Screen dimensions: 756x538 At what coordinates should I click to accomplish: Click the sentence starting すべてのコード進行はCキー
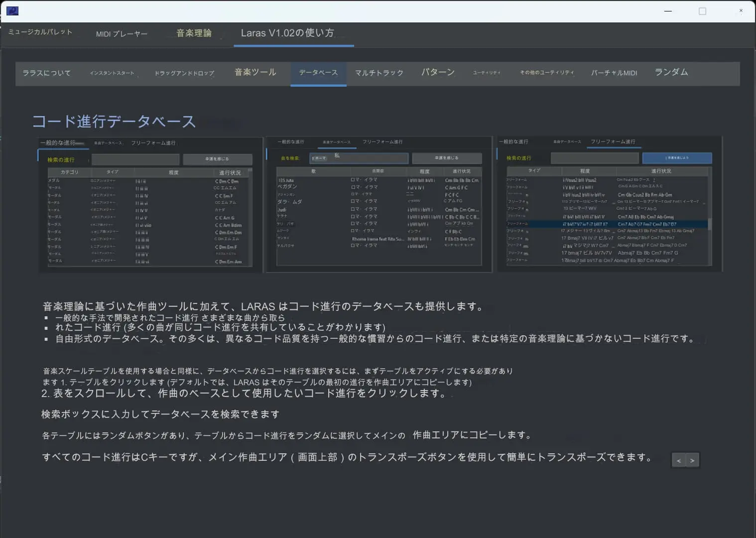point(347,457)
